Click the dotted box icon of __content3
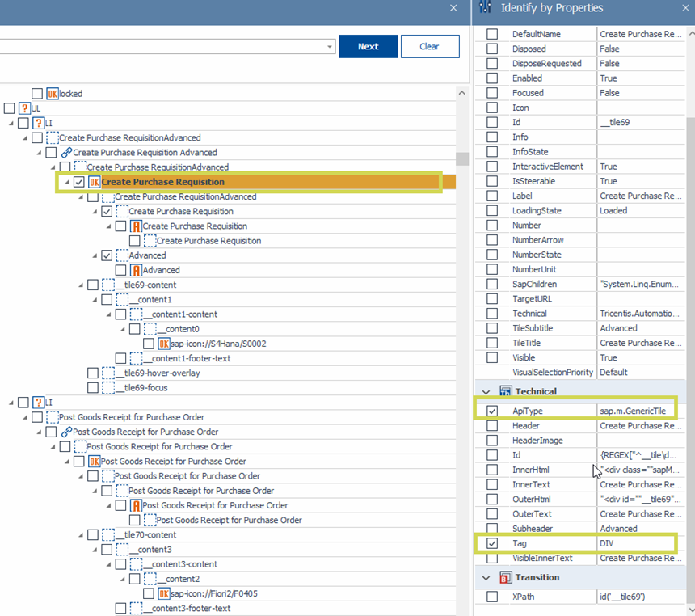The width and height of the screenshot is (695, 616). pos(122,550)
